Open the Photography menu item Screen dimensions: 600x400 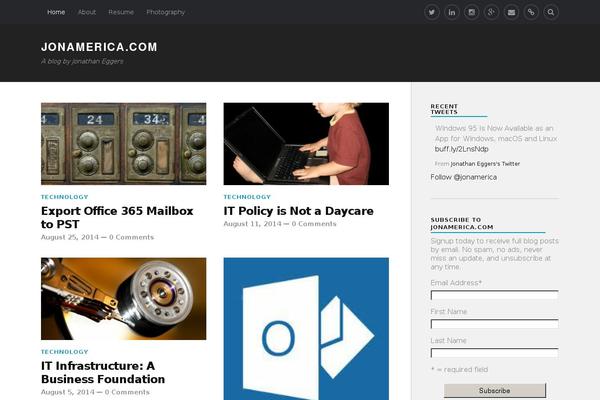pyautogui.click(x=166, y=12)
